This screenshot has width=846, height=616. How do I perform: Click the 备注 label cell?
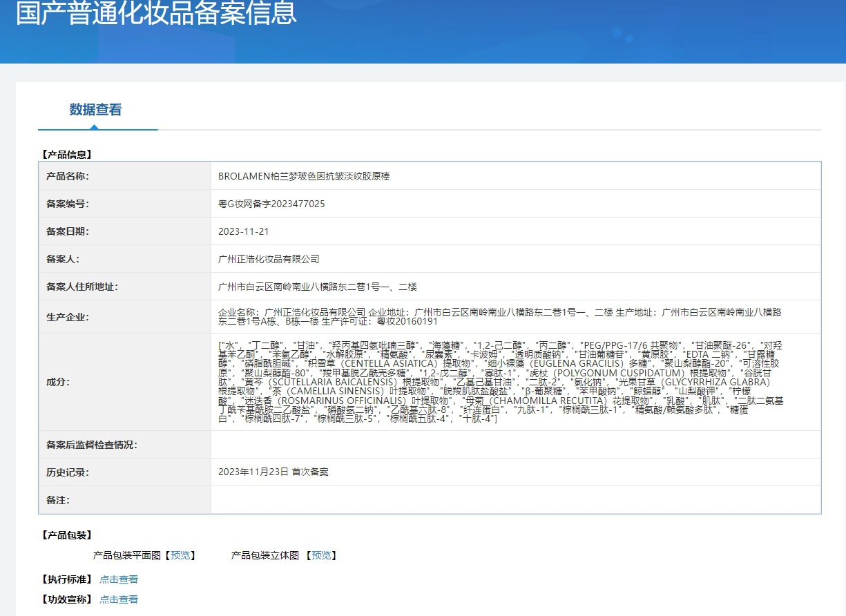coord(125,500)
